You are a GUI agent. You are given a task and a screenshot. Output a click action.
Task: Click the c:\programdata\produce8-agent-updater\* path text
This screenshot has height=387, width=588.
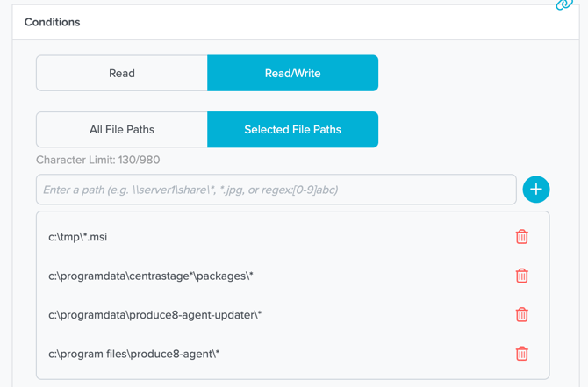pyautogui.click(x=155, y=315)
